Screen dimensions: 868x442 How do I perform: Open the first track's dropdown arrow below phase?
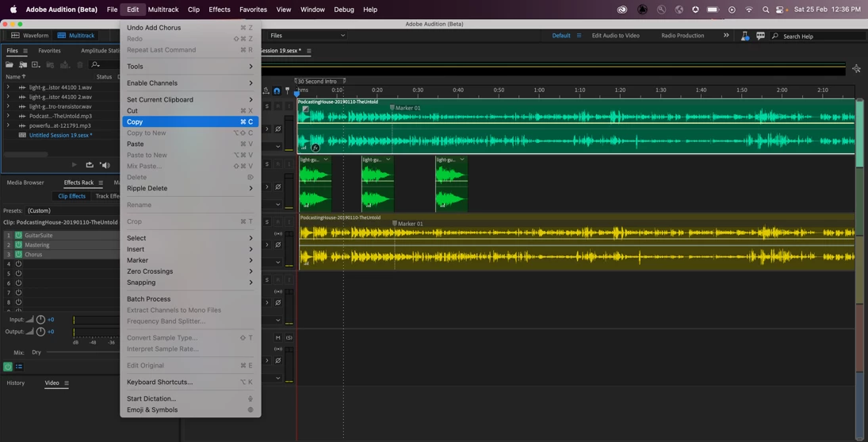click(x=278, y=147)
